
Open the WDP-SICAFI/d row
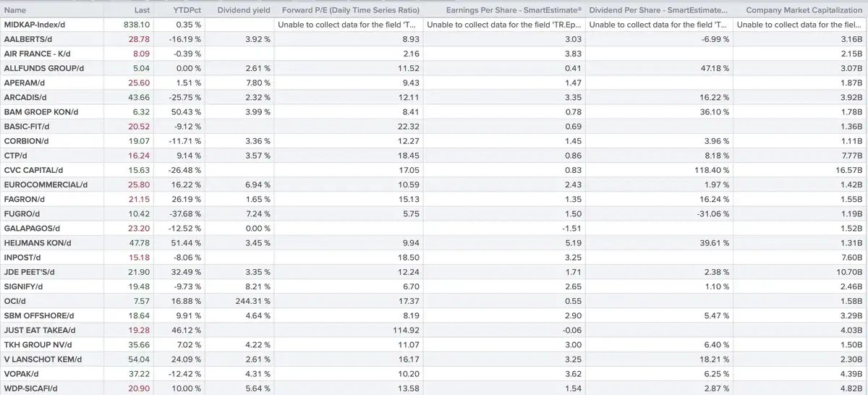coord(434,388)
